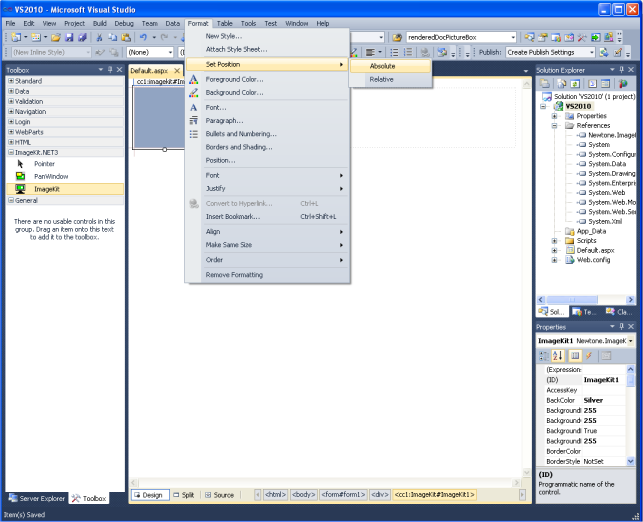Image resolution: width=643 pixels, height=522 pixels.
Task: Click the <div> tag breadcrumb button
Action: [380, 495]
